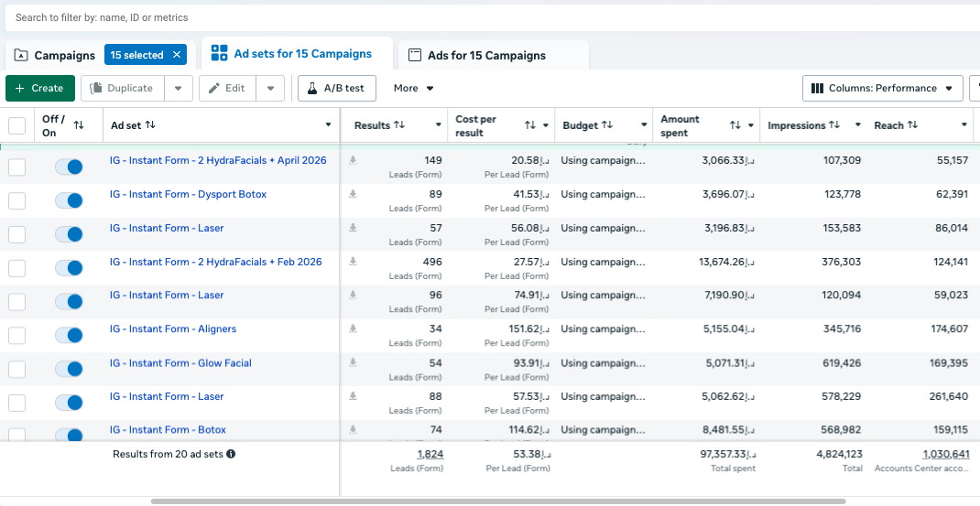Viewport: 980px width, 506px height.
Task: Open the Impressions column options arrow
Action: tap(858, 125)
